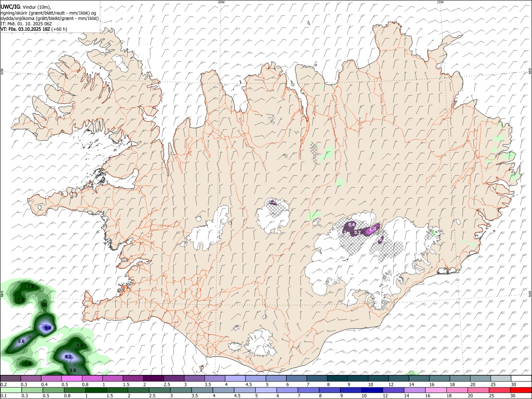Click the "3.0" precipitation value label
Screen dimensions: 532x399
coord(72,370)
